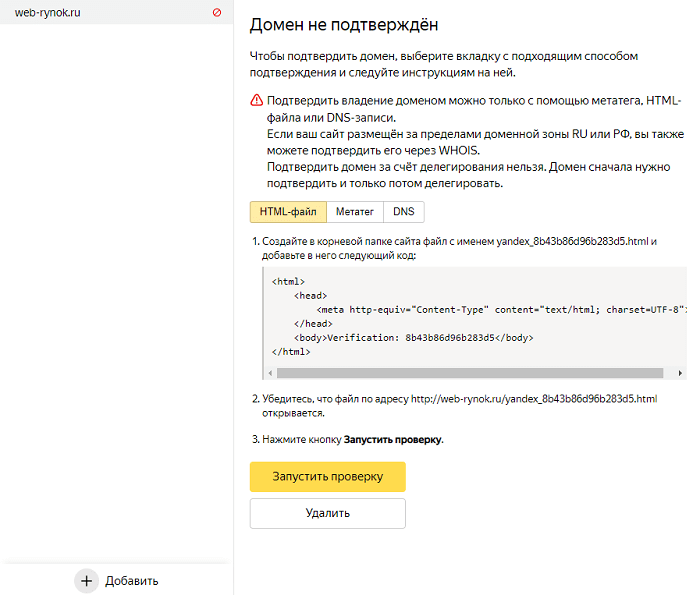Switch to the Метатег tab

pyautogui.click(x=355, y=212)
